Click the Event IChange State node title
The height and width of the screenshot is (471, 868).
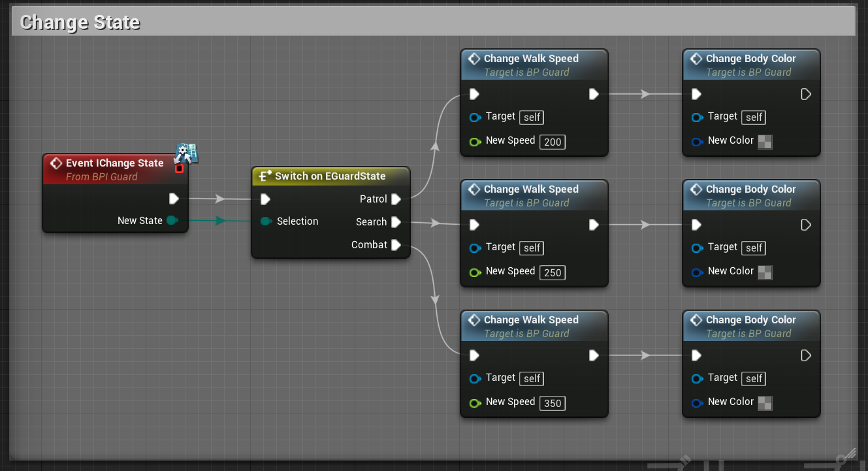(x=114, y=163)
